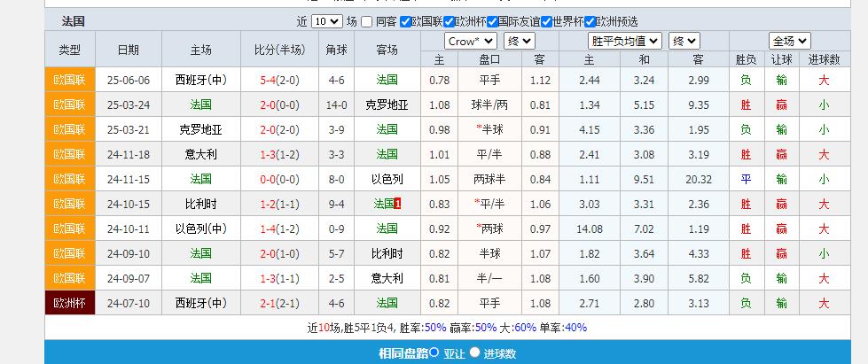Image resolution: width=868 pixels, height=364 pixels.
Task: Click the 比利时 home team in 24-10-15 row
Action: (200, 204)
